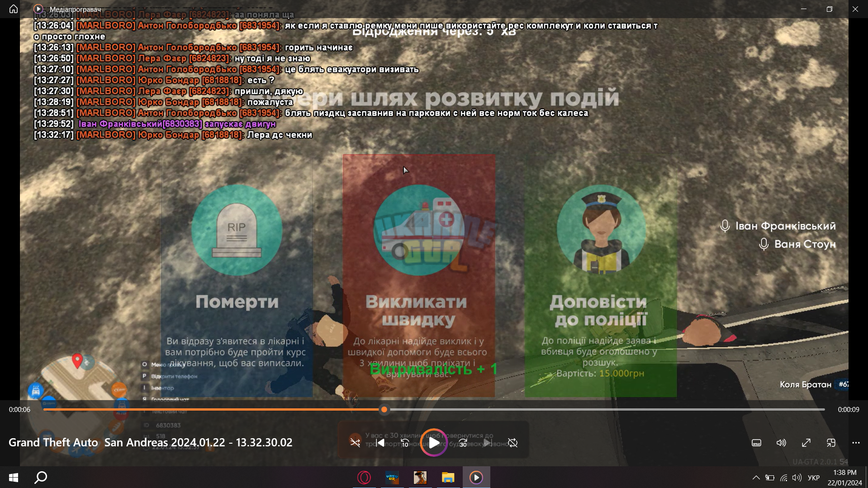Go to next track
The height and width of the screenshot is (488, 868).
(x=487, y=442)
